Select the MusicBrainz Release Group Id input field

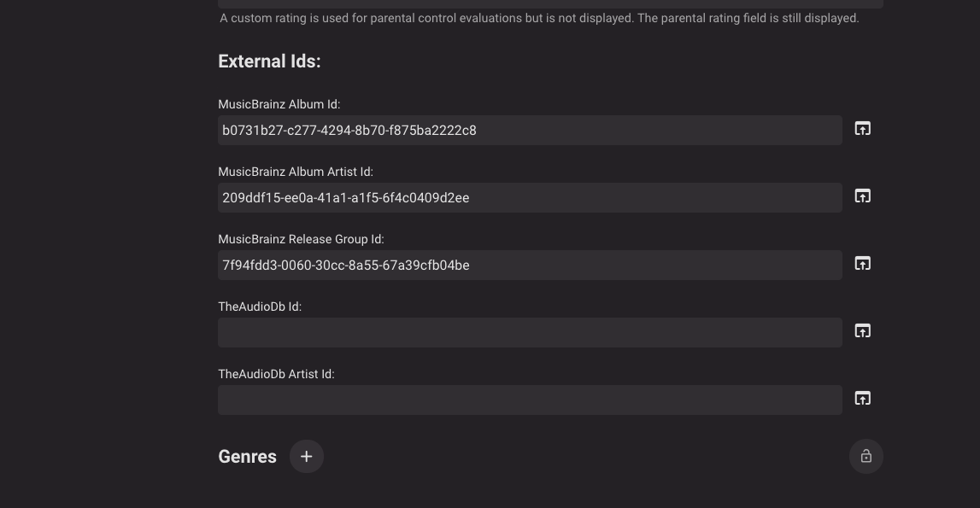point(530,265)
